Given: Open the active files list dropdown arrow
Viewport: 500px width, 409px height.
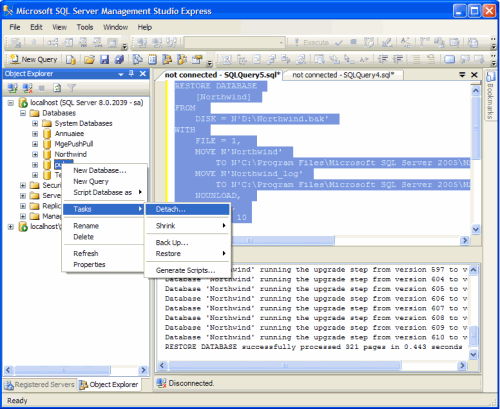Looking at the screenshot, I should [x=462, y=75].
